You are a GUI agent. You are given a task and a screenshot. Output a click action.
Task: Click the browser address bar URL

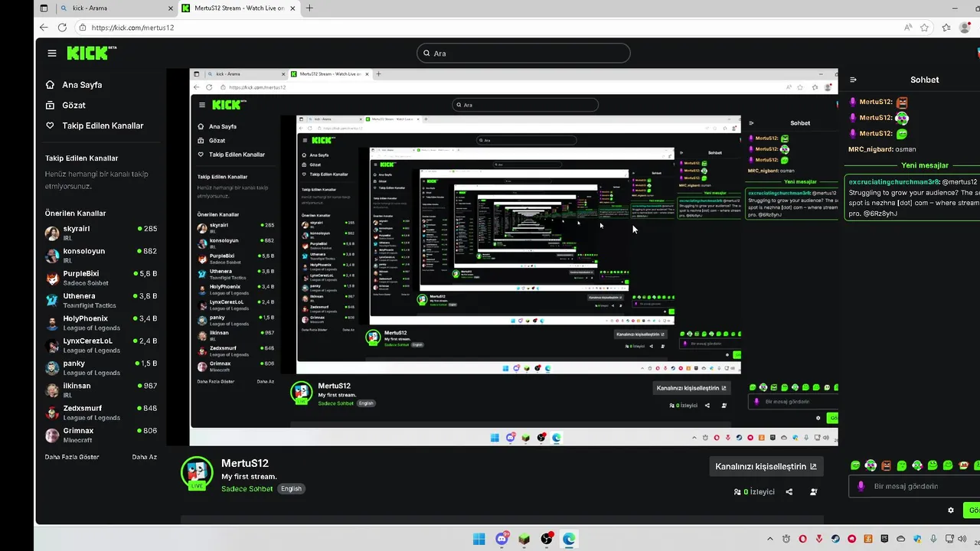132,28
